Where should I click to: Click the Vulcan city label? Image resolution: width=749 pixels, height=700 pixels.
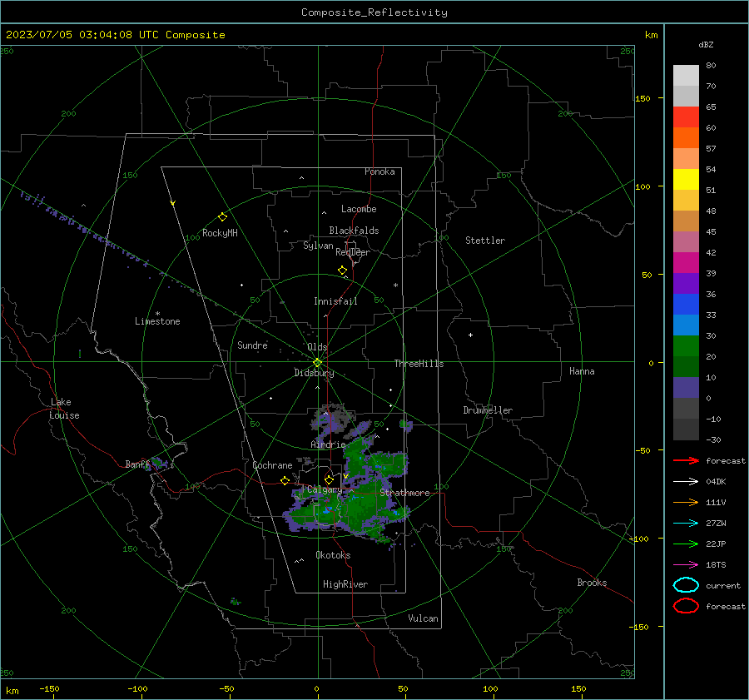[x=423, y=618]
